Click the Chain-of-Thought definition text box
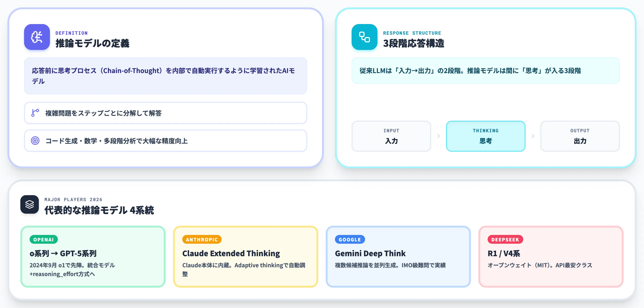Image resolution: width=644 pixels, height=308 pixels. coord(165,76)
